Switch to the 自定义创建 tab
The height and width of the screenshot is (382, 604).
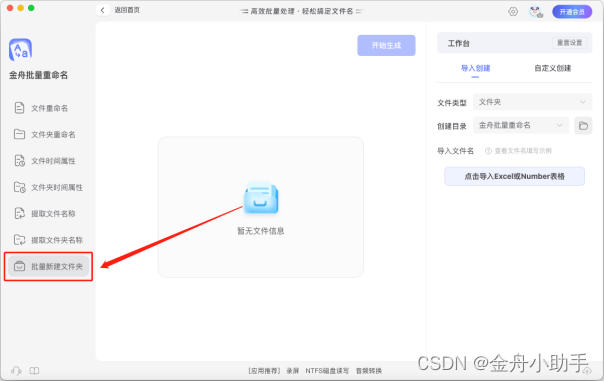coord(552,69)
